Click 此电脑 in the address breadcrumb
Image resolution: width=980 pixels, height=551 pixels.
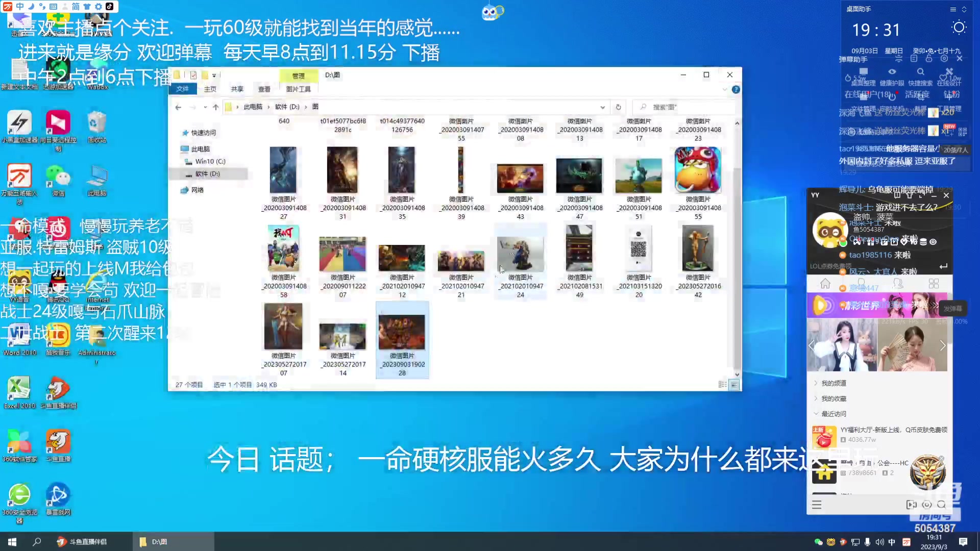(x=253, y=107)
